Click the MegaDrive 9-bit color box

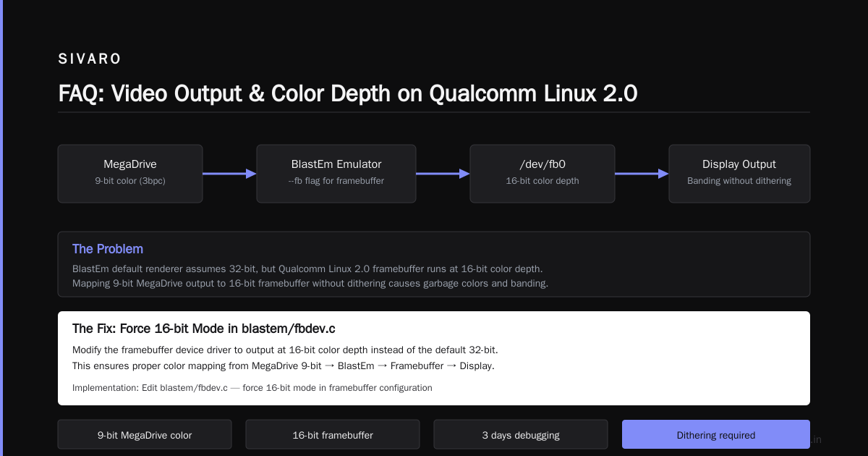(130, 174)
